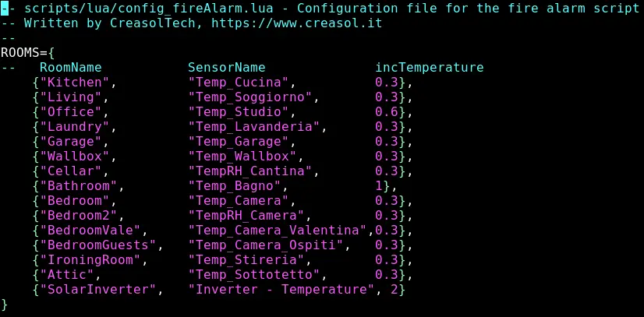Click the "Kitchen" room name string
Screen dimensions: 644x317
75,83
